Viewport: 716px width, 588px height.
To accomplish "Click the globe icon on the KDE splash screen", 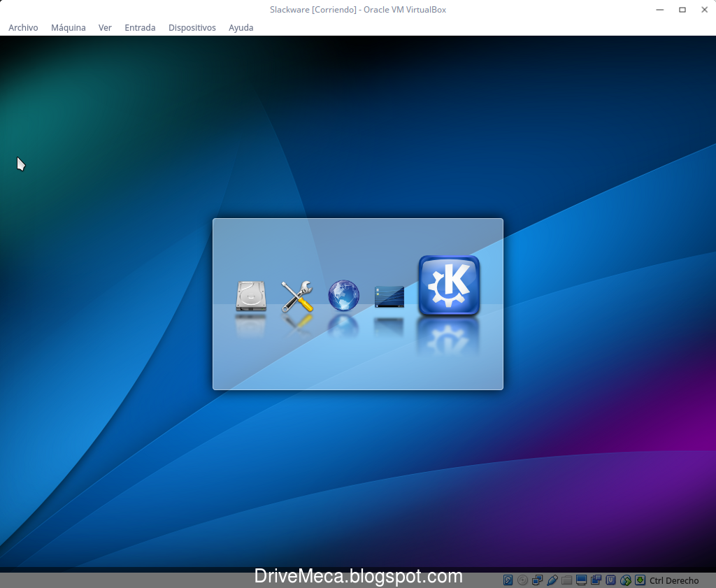I will point(343,295).
